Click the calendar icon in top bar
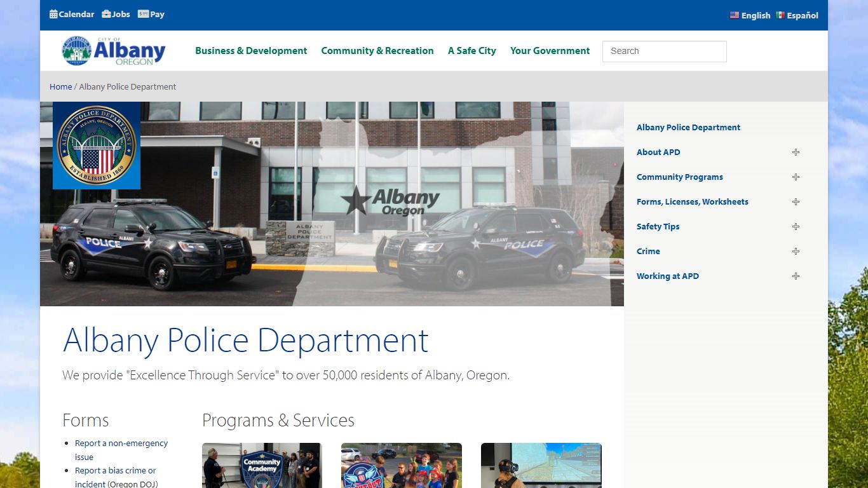This screenshot has width=868, height=488. (53, 14)
